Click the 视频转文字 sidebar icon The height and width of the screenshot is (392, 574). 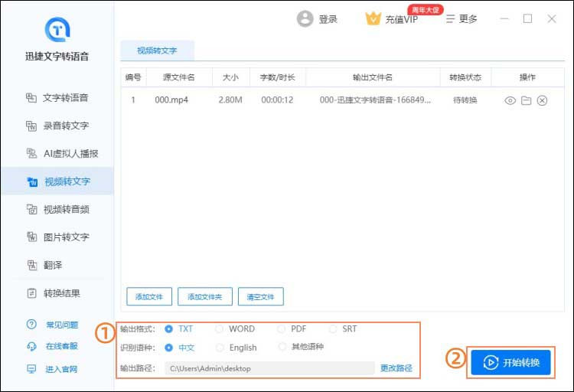32,181
